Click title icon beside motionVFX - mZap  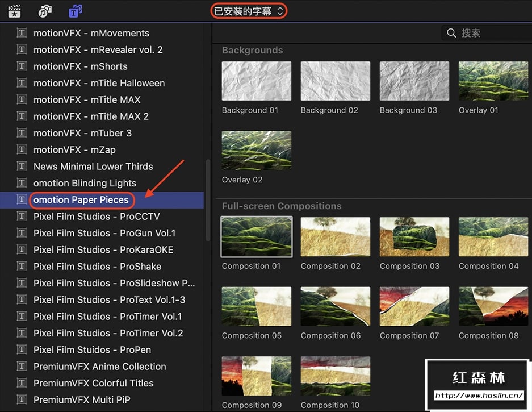(22, 149)
